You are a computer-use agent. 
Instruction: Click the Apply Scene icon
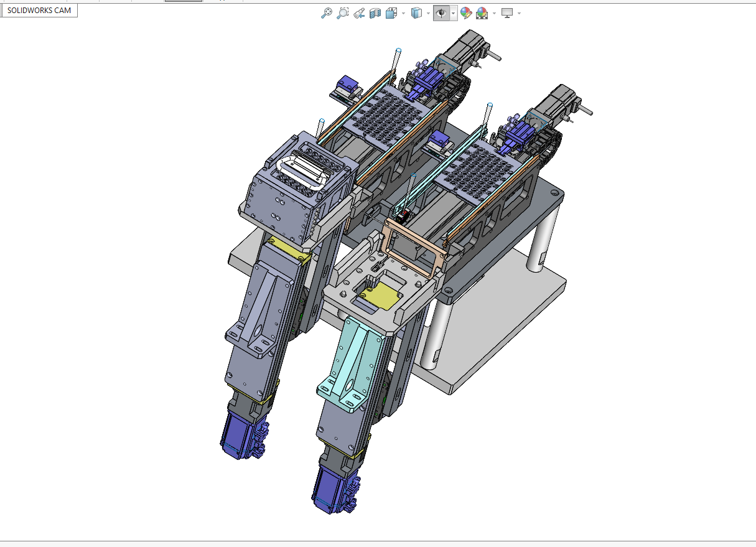pyautogui.click(x=482, y=13)
